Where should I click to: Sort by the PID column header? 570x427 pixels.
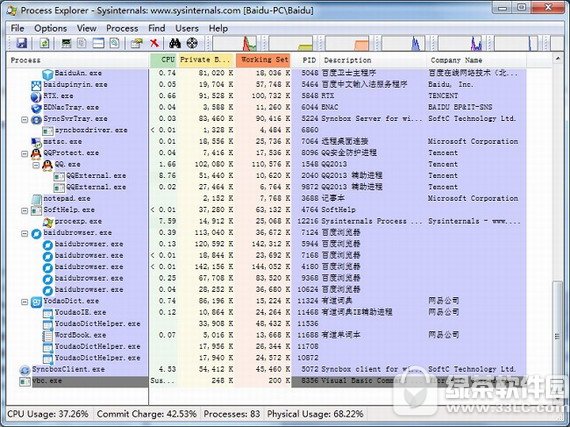[305, 60]
